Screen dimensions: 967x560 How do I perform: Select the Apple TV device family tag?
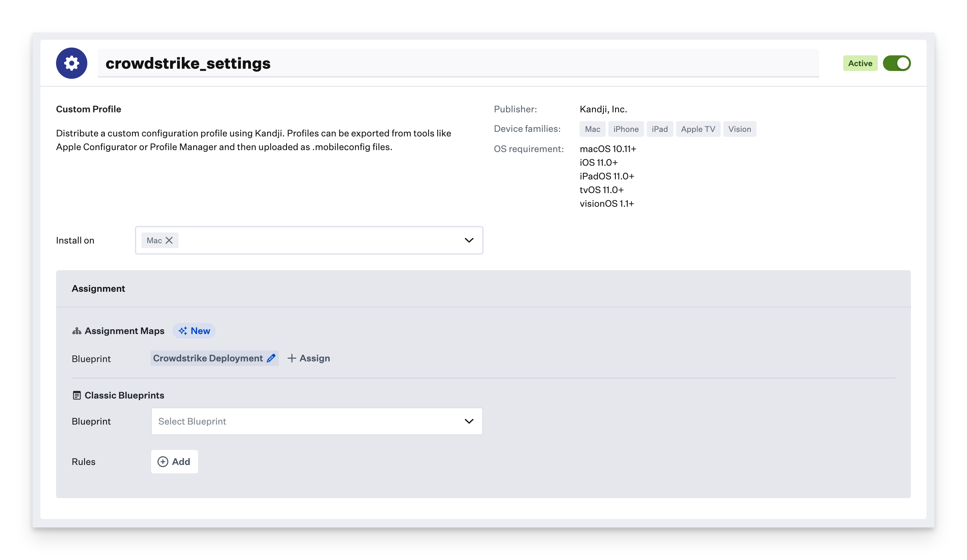[698, 129]
